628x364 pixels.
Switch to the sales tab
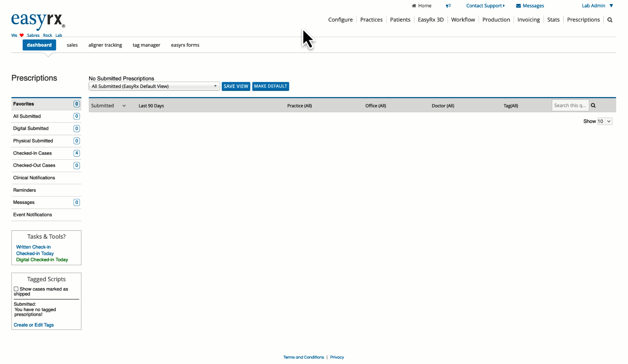(72, 45)
